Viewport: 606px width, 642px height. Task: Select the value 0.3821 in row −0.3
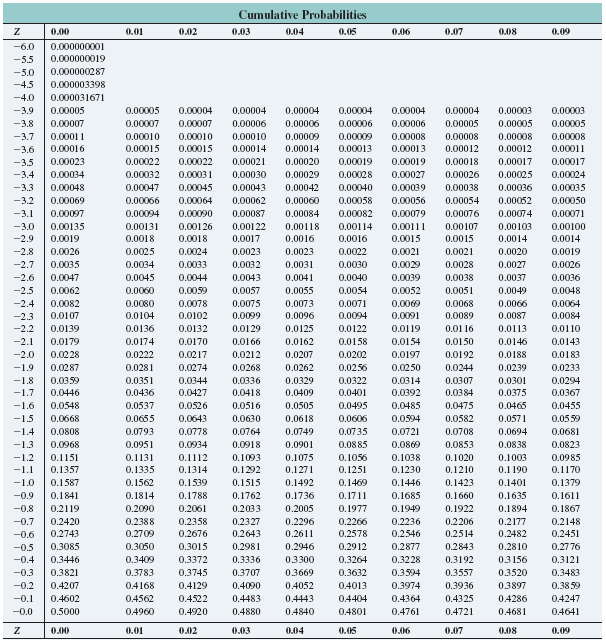(x=65, y=572)
